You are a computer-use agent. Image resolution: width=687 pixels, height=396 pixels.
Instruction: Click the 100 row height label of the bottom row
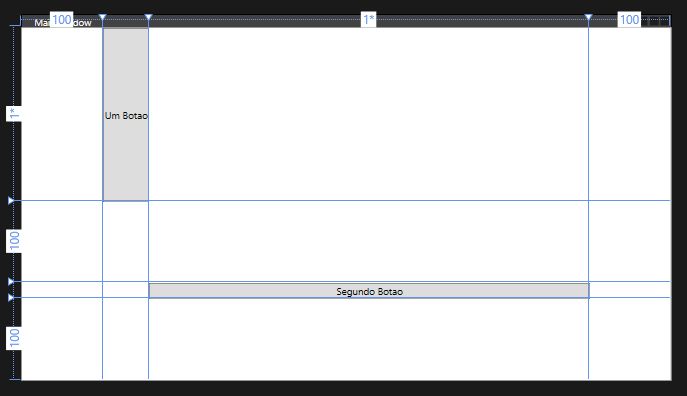pyautogui.click(x=14, y=338)
